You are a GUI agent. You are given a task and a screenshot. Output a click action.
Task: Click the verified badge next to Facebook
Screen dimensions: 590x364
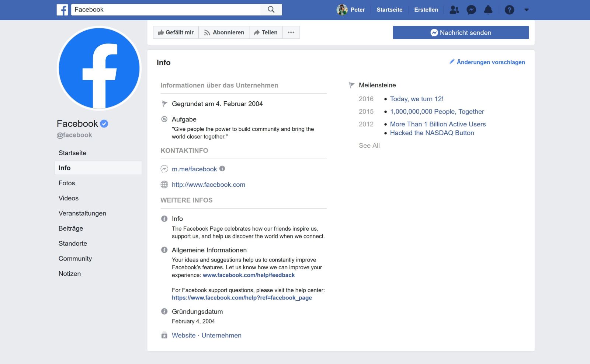pos(104,124)
